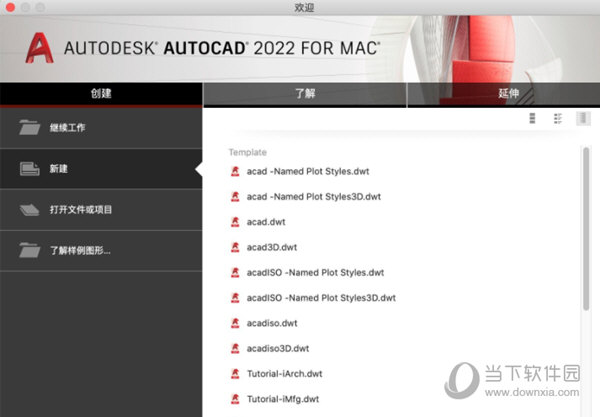
Task: Select the Tutorial-iMfg.dwt template
Action: click(x=283, y=399)
